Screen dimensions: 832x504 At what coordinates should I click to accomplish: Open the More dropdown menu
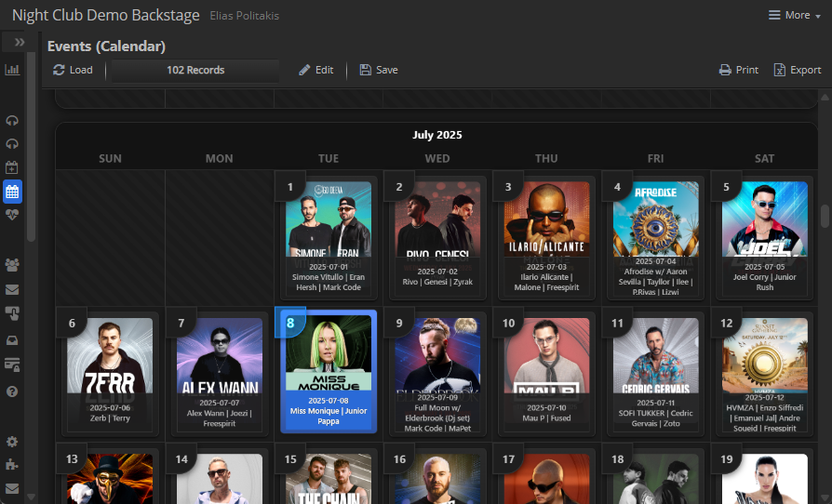[788, 15]
